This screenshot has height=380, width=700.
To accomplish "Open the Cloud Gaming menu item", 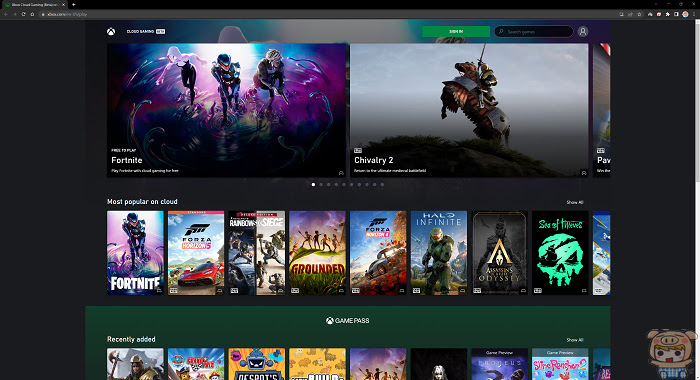I will tap(140, 32).
